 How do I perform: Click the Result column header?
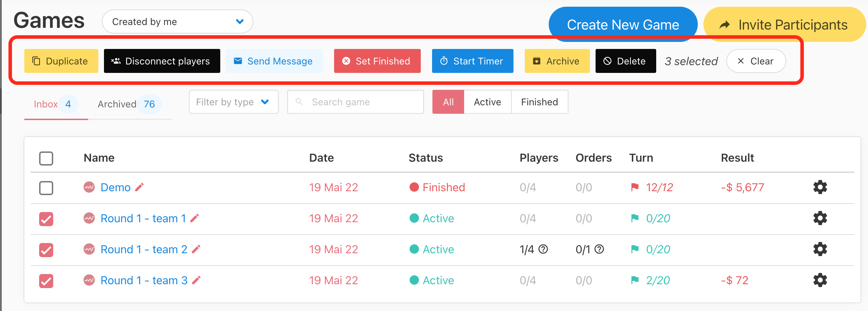pos(737,158)
